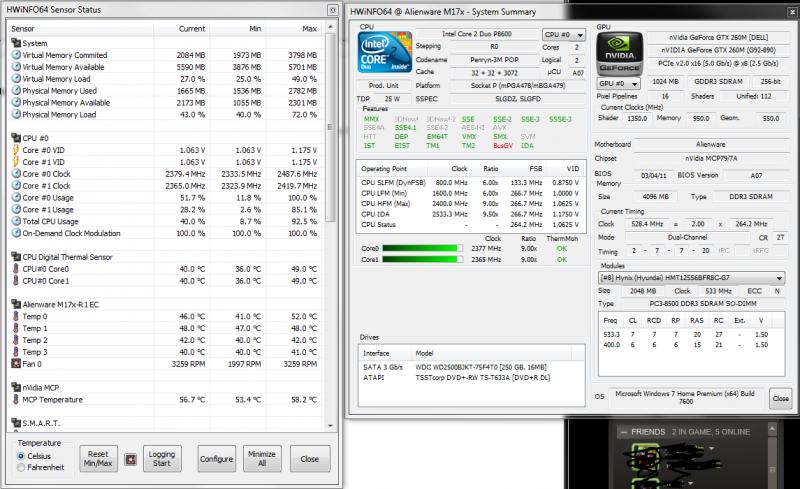
Task: Open the GPU #0 selector dropdown
Action: [619, 83]
